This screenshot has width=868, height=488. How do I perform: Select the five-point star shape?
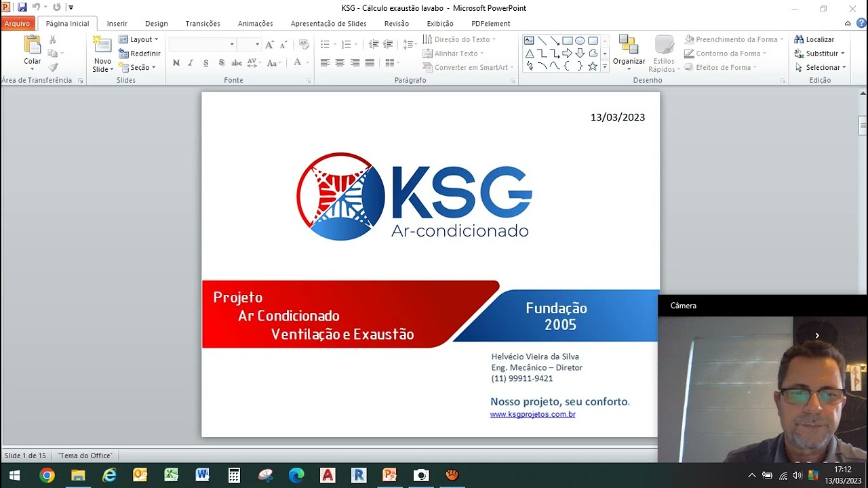[593, 66]
